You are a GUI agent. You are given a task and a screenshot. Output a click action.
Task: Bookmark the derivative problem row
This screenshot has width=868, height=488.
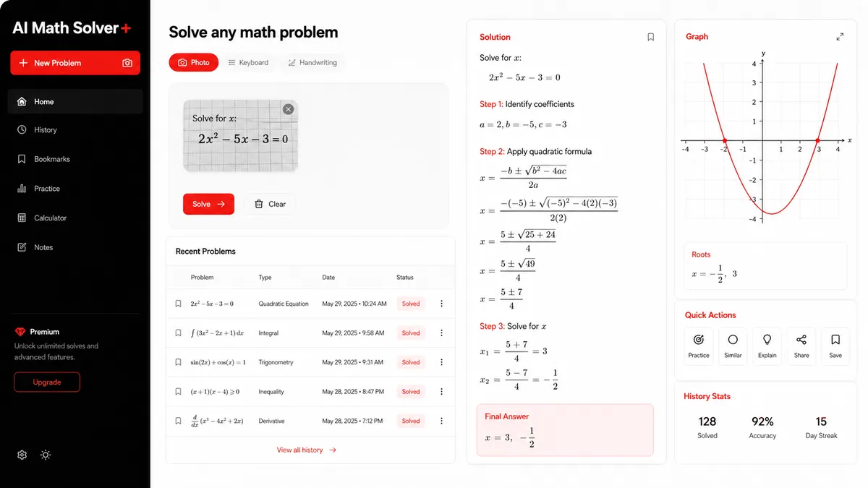point(179,421)
